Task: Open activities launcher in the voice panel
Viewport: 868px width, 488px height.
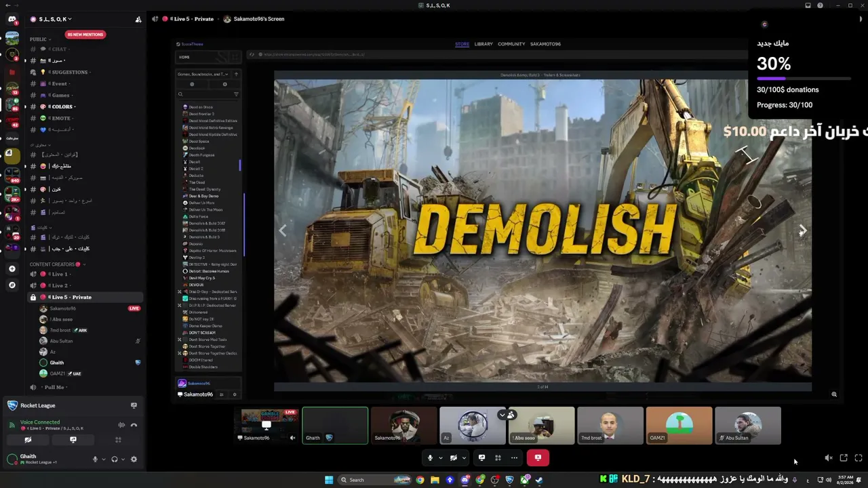Action: click(x=118, y=440)
